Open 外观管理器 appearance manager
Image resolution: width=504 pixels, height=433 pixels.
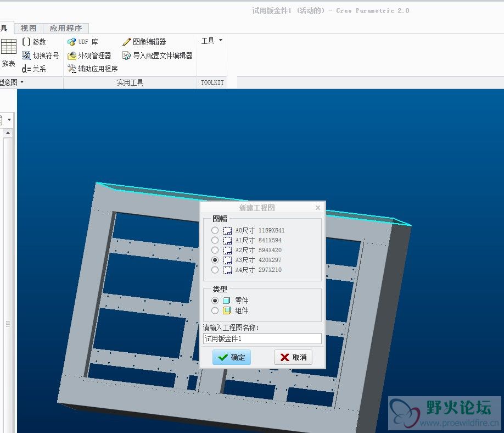[x=89, y=55]
